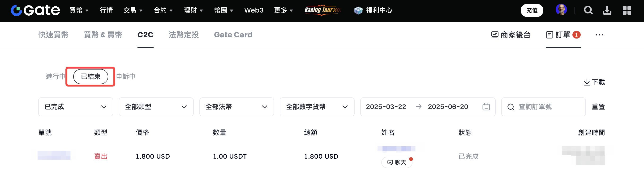This screenshot has width=644, height=183.
Task: Click the Gate logo icon
Action: click(17, 10)
